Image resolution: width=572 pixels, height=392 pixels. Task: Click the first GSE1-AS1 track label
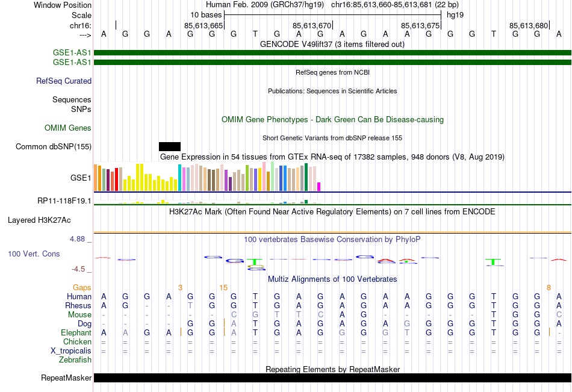click(x=72, y=52)
